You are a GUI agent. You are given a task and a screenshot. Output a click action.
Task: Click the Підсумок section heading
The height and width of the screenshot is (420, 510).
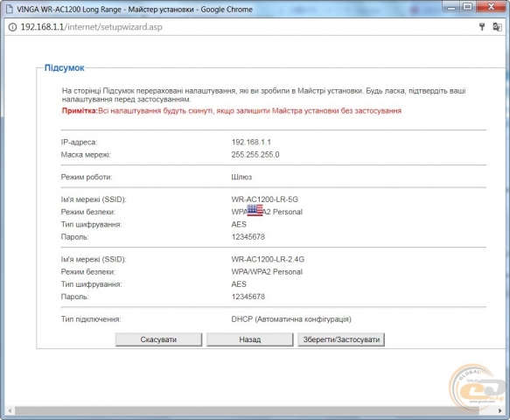pyautogui.click(x=64, y=67)
